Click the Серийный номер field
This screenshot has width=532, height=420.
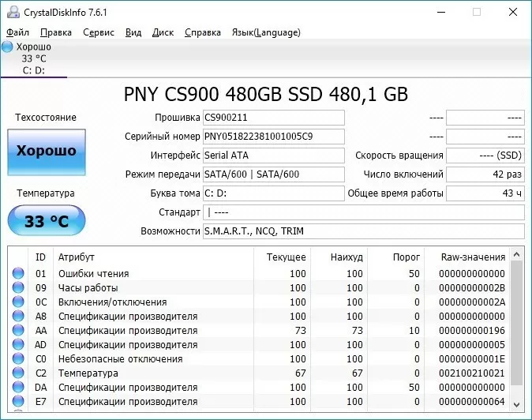tap(274, 137)
